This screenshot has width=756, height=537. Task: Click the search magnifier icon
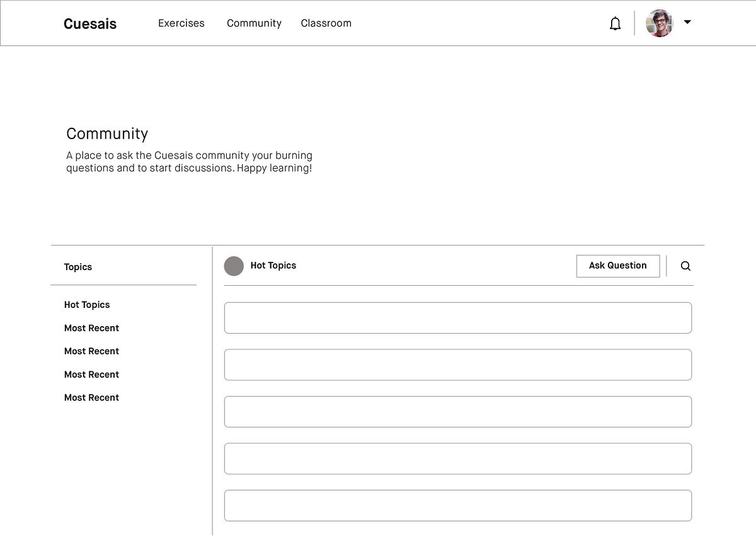coord(685,266)
